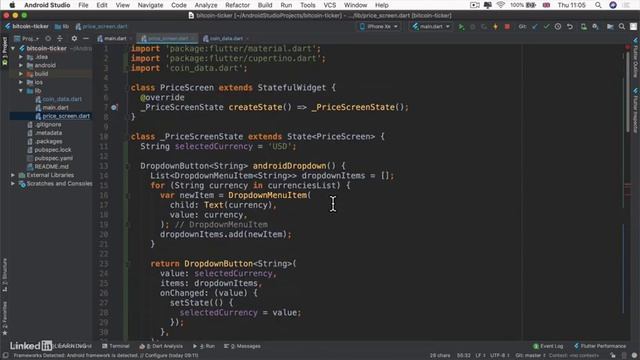
Task: Expand the android folder
Action: (21, 65)
